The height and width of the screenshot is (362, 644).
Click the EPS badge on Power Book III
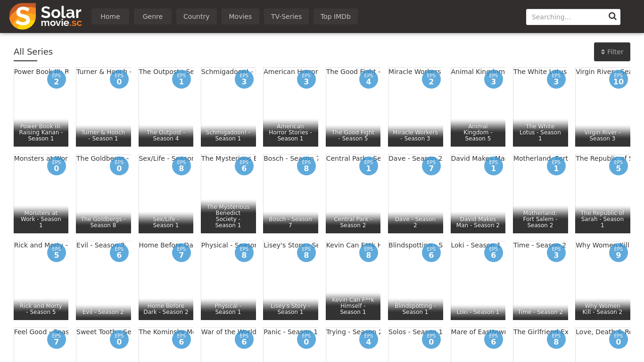tap(57, 79)
